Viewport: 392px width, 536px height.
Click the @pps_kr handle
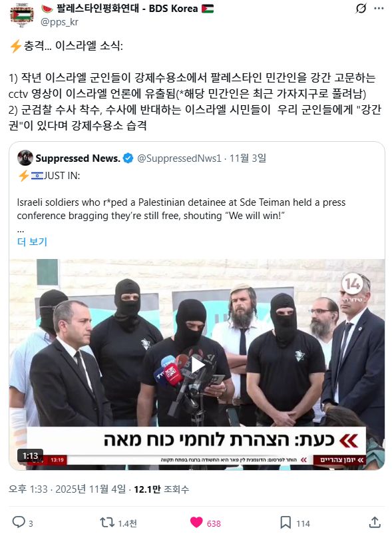(59, 22)
